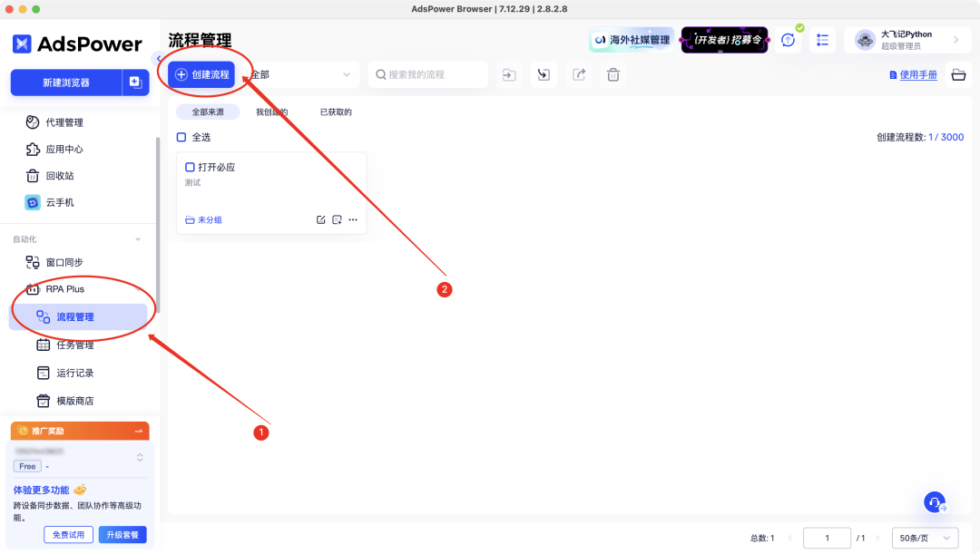Viewport: 980px width, 554px height.
Task: Go to previous page arrow
Action: pyautogui.click(x=790, y=538)
